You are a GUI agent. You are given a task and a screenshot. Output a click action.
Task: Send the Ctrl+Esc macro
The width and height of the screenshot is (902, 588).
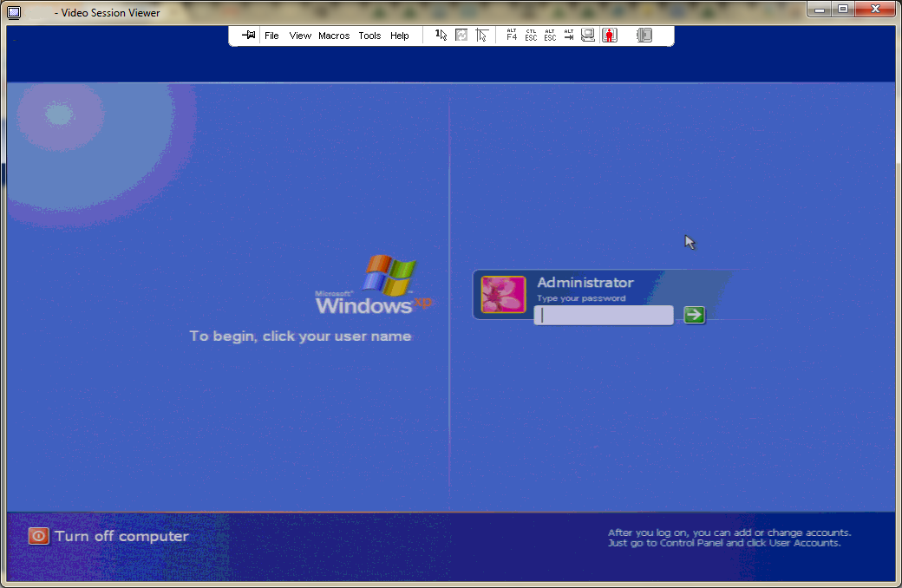point(531,35)
